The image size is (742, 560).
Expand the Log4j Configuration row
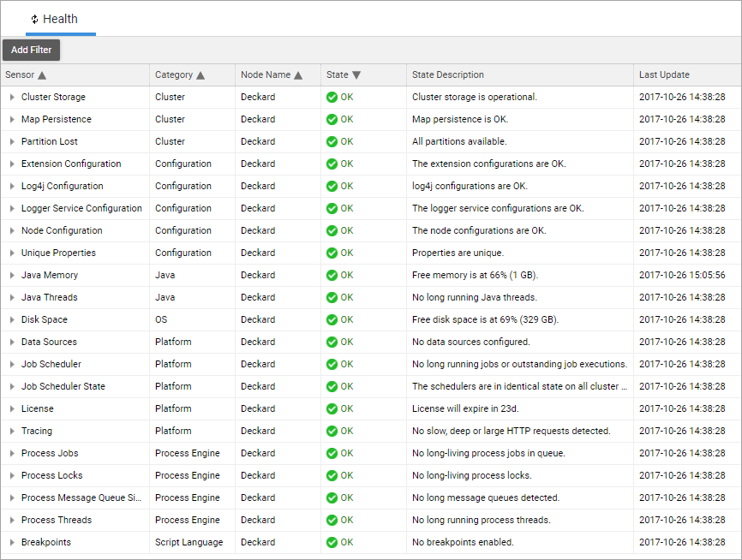12,186
